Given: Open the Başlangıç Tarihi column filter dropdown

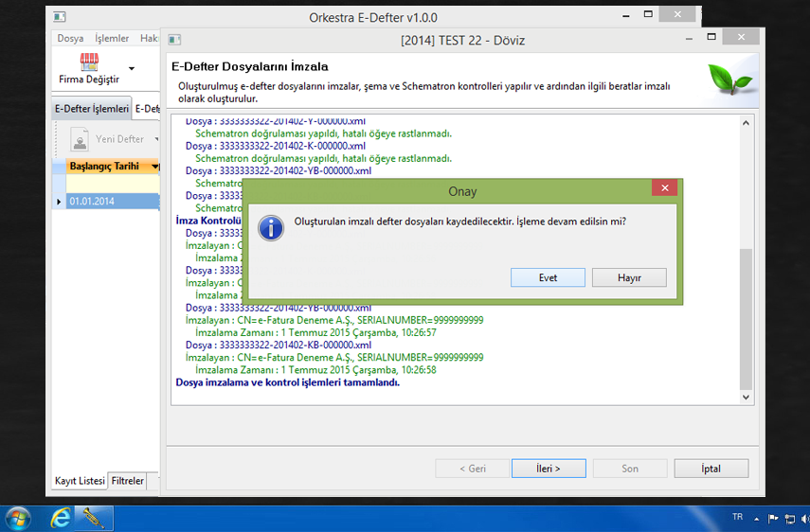Looking at the screenshot, I should (154, 167).
